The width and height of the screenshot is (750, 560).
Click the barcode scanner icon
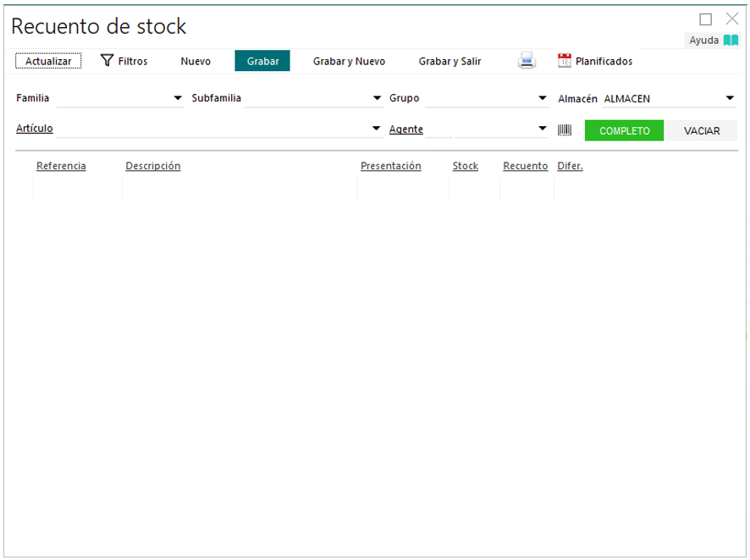pos(565,130)
